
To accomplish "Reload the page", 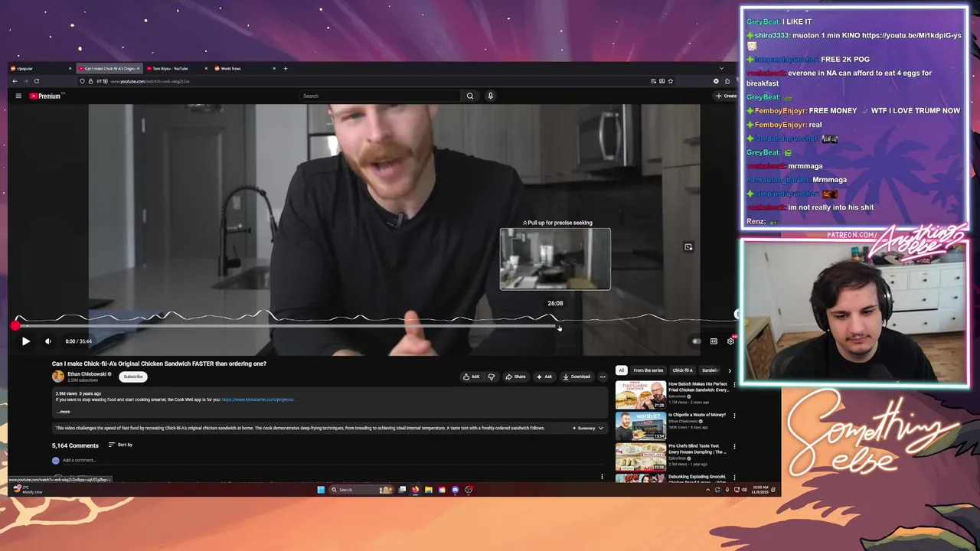I will click(36, 81).
